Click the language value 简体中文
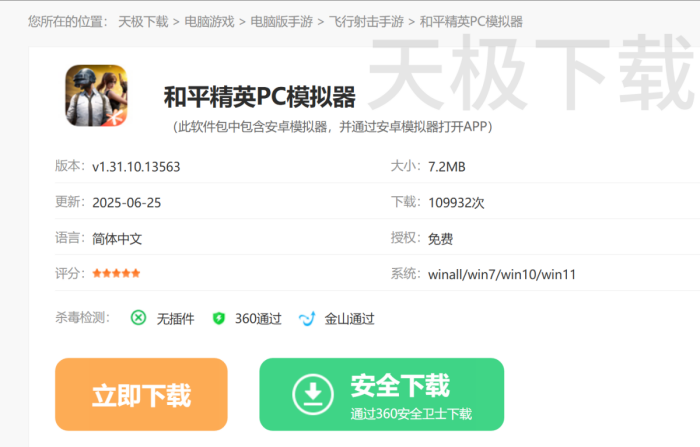This screenshot has height=447, width=700. click(117, 239)
